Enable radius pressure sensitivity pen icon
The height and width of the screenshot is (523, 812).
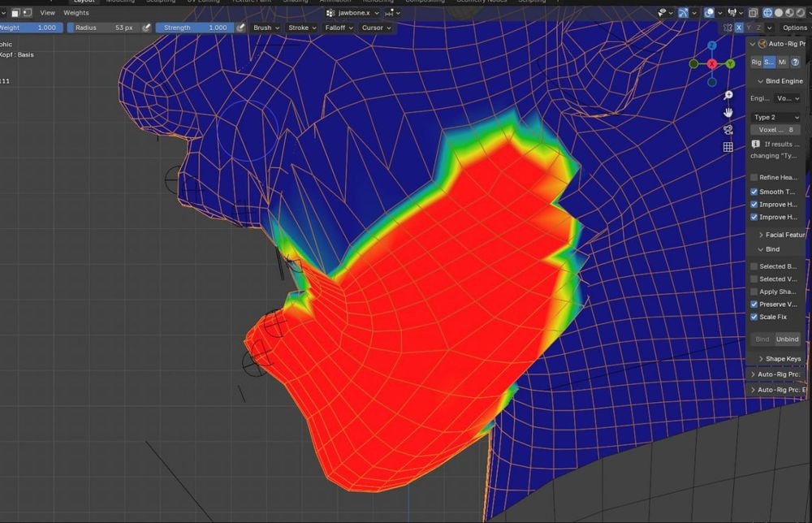146,28
